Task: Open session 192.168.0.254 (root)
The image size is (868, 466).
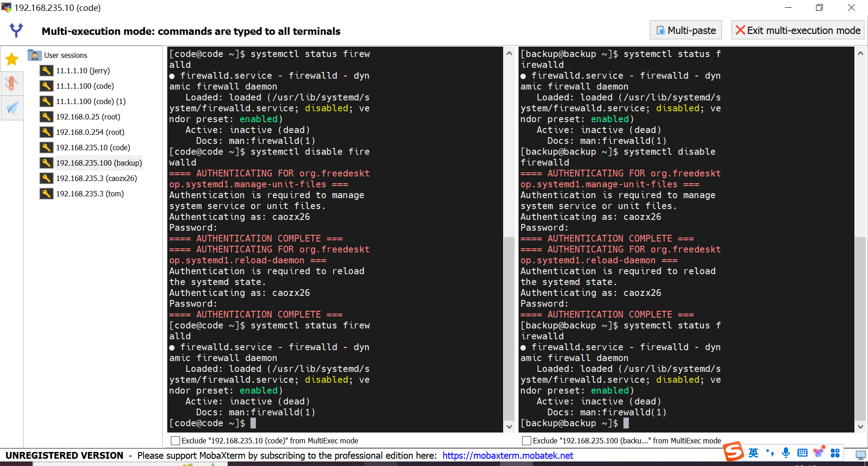Action: (90, 132)
